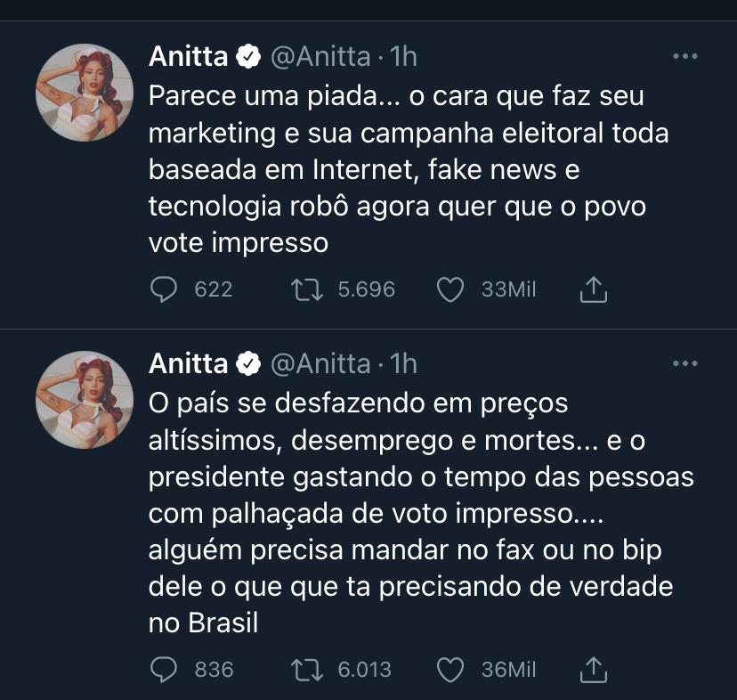Image resolution: width=737 pixels, height=700 pixels.
Task: Click Anitta's name on the first tweet
Action: tap(190, 57)
